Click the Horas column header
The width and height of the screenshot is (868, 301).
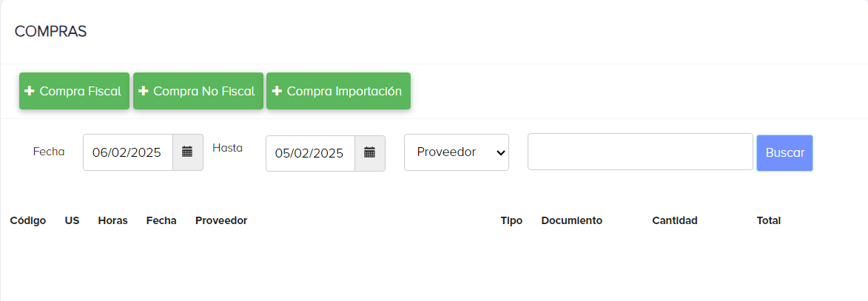tap(112, 221)
